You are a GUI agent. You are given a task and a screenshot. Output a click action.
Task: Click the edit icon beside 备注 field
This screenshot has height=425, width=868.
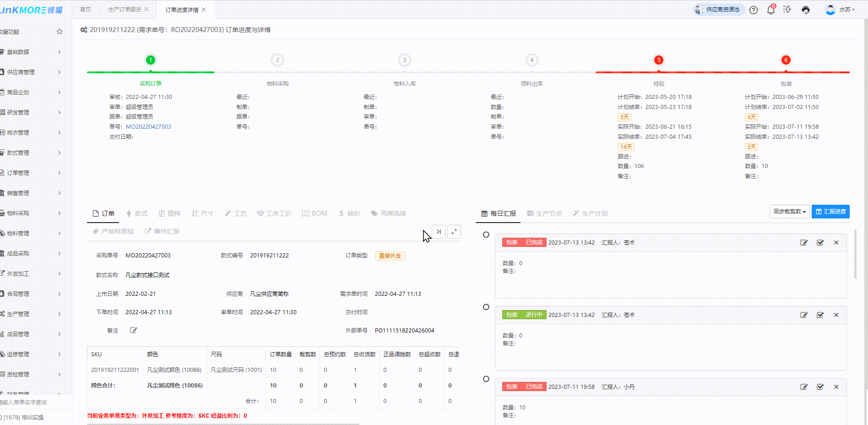coord(133,330)
